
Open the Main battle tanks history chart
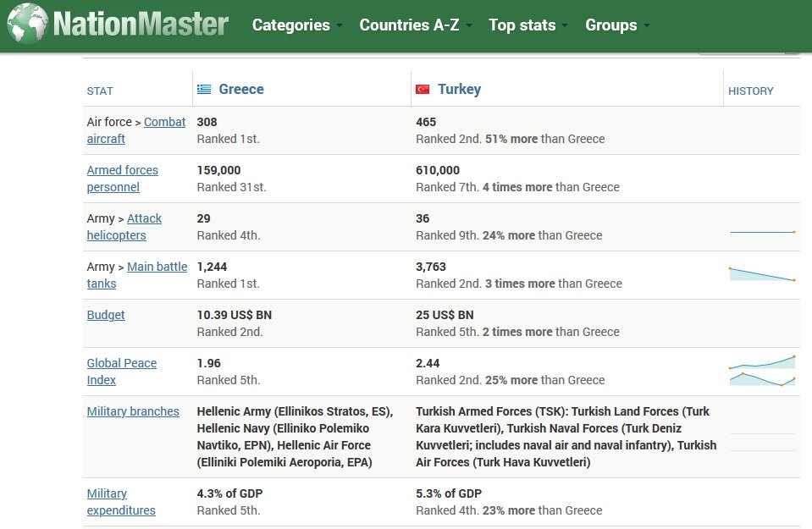click(x=762, y=274)
